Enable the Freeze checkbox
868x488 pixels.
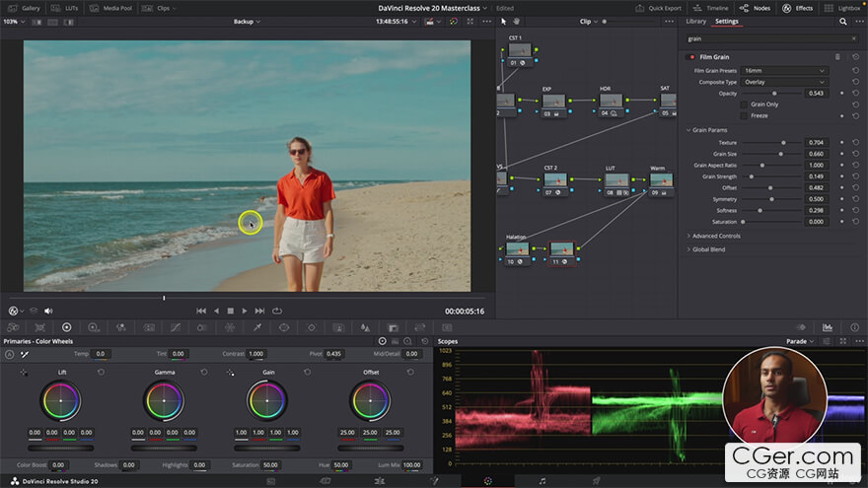point(744,115)
